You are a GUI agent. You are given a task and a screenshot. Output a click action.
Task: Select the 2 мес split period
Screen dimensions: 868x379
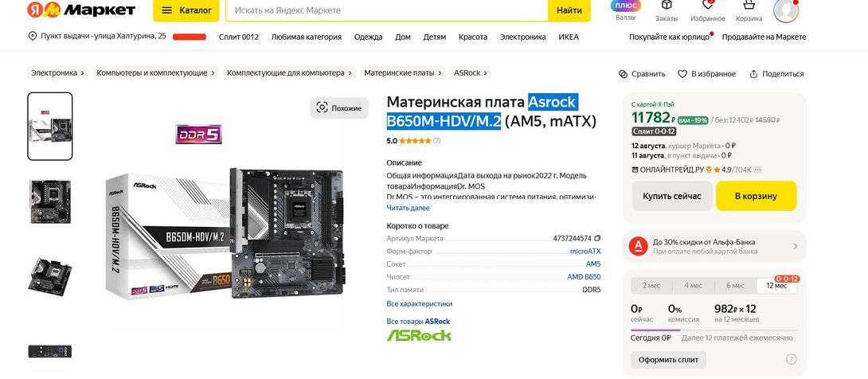[x=651, y=286]
